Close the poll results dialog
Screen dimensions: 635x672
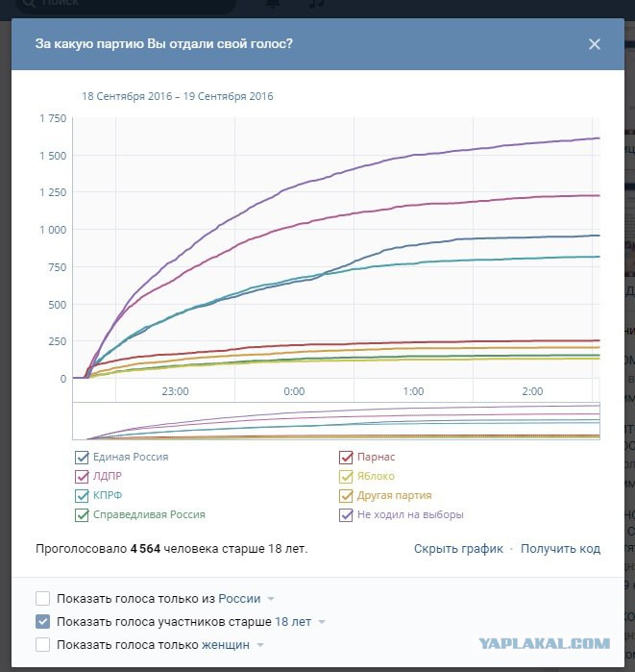594,44
